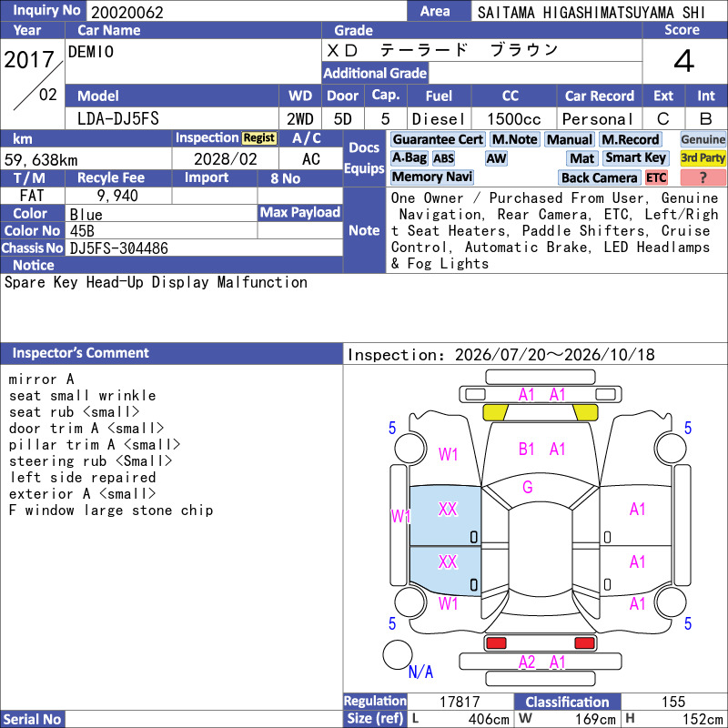
Task: Click the Guarantee Cert badge
Action: click(x=438, y=139)
